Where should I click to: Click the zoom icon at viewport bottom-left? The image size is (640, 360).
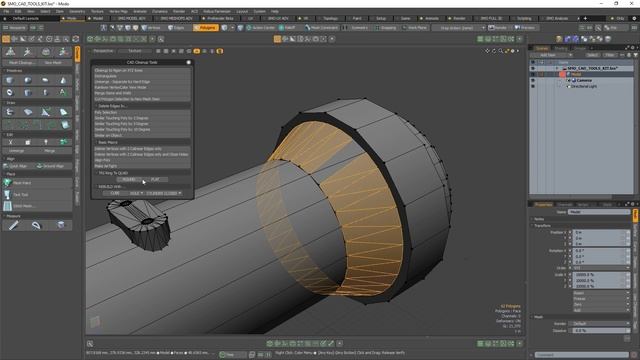click(x=90, y=344)
